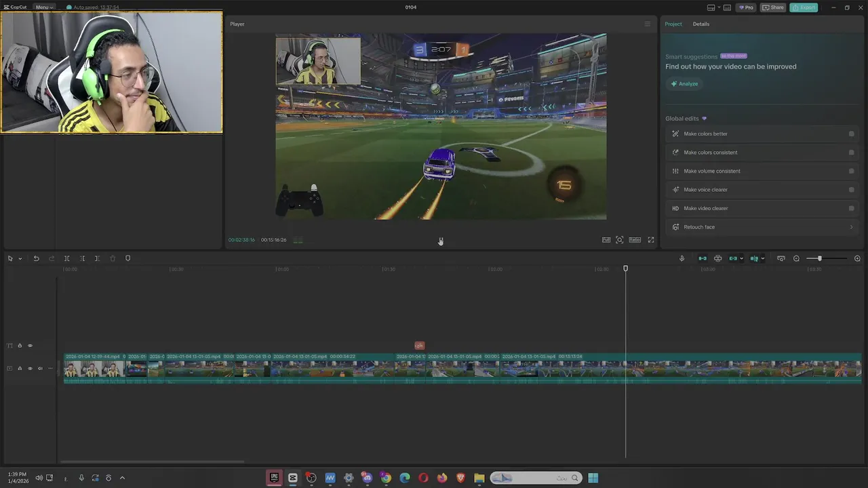Lock the text track
This screenshot has height=488, width=868.
[20, 346]
